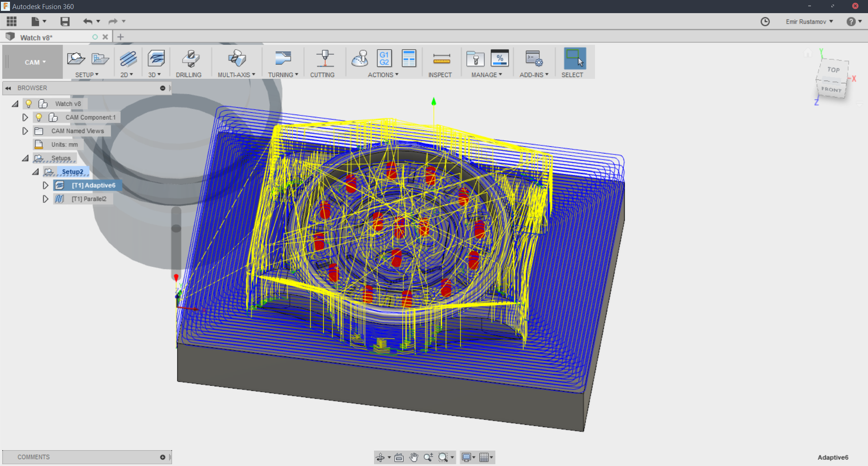Activate the Select tool icon

(575, 58)
